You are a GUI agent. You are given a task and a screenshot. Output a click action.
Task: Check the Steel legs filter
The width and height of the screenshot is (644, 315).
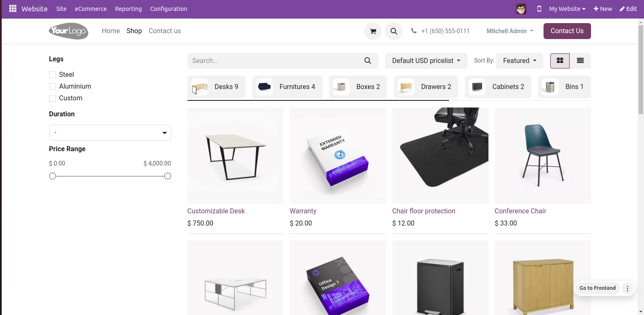coord(53,75)
